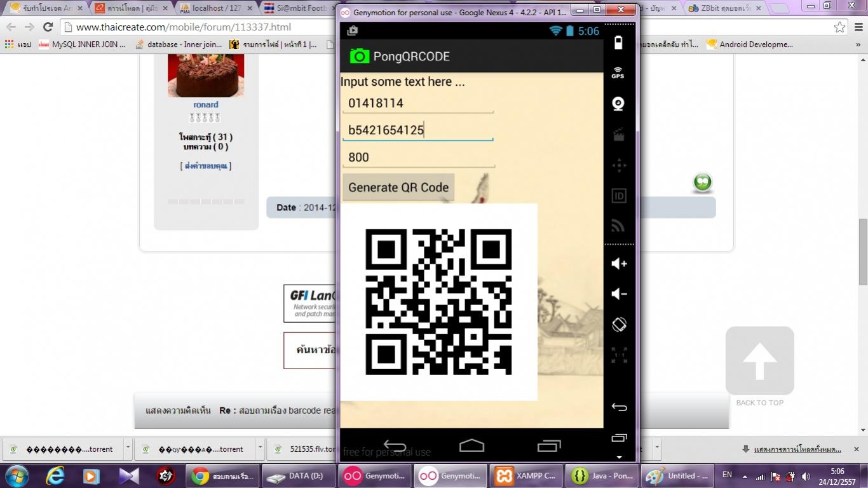Screen dimensions: 868x488
Task: Open Visual Studio from taskbar
Action: click(128, 475)
